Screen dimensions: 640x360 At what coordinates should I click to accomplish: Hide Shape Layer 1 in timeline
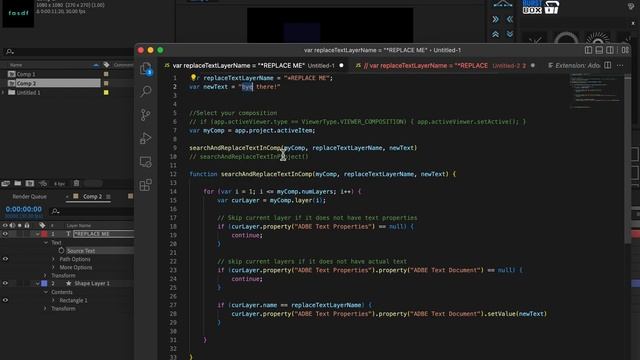click(x=5, y=283)
